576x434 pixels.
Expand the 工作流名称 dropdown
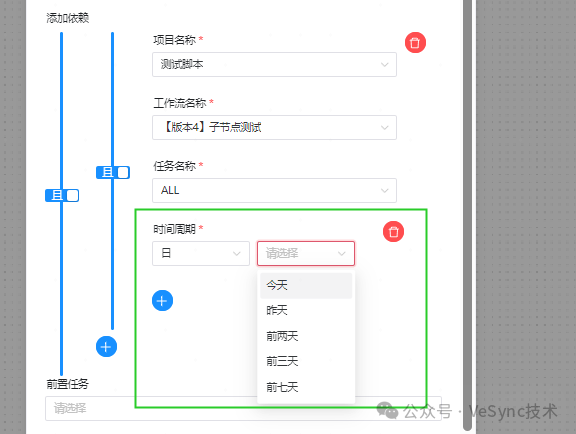(x=274, y=128)
